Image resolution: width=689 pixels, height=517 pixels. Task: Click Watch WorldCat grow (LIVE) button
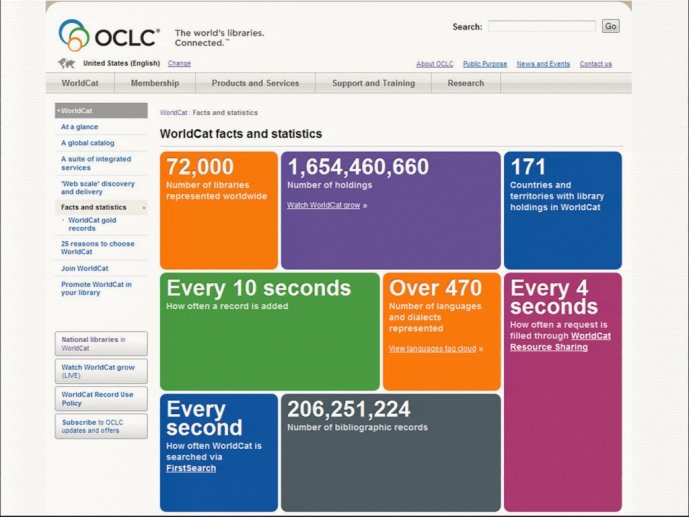[101, 371]
